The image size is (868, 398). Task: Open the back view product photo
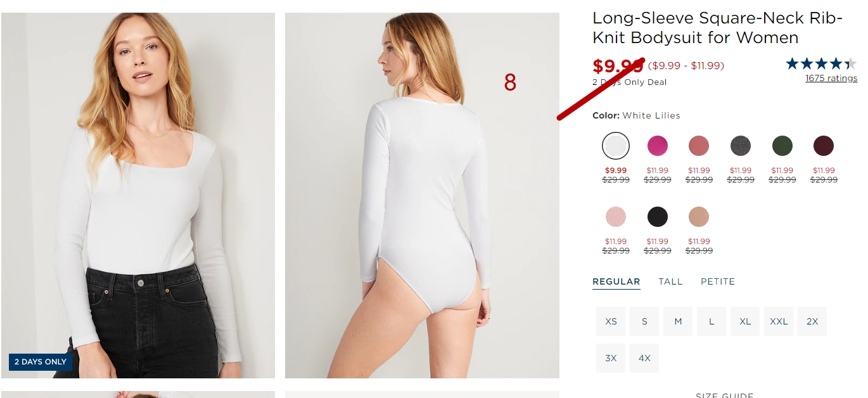422,195
